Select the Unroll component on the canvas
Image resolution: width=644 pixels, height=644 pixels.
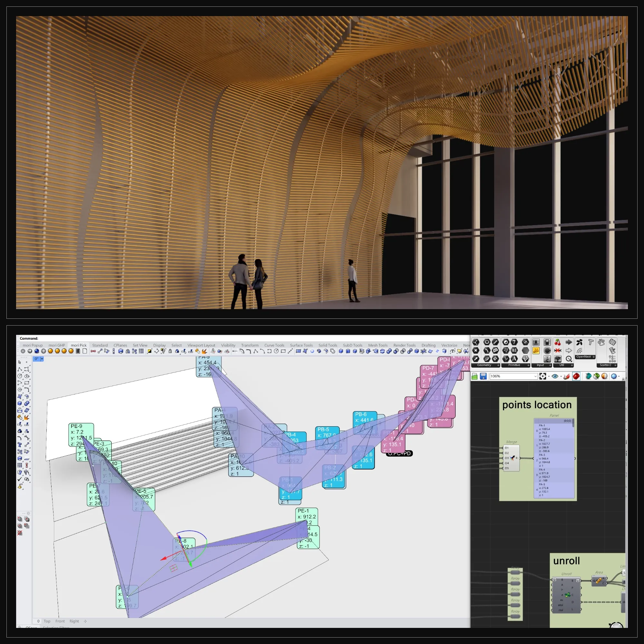pyautogui.click(x=567, y=595)
